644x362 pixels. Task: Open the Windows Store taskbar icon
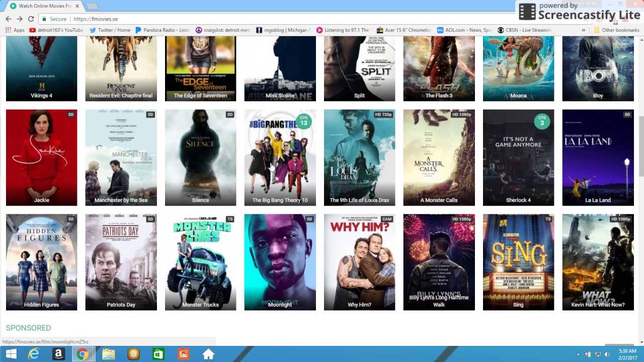(x=158, y=354)
